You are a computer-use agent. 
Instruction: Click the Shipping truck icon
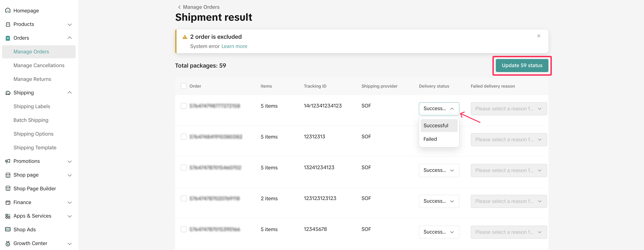[x=8, y=93]
